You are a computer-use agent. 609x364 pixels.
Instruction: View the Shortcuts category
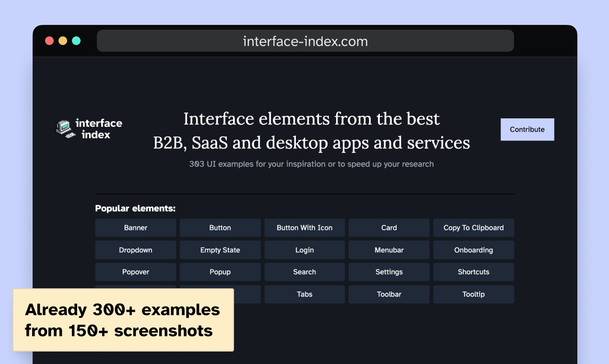coord(473,272)
